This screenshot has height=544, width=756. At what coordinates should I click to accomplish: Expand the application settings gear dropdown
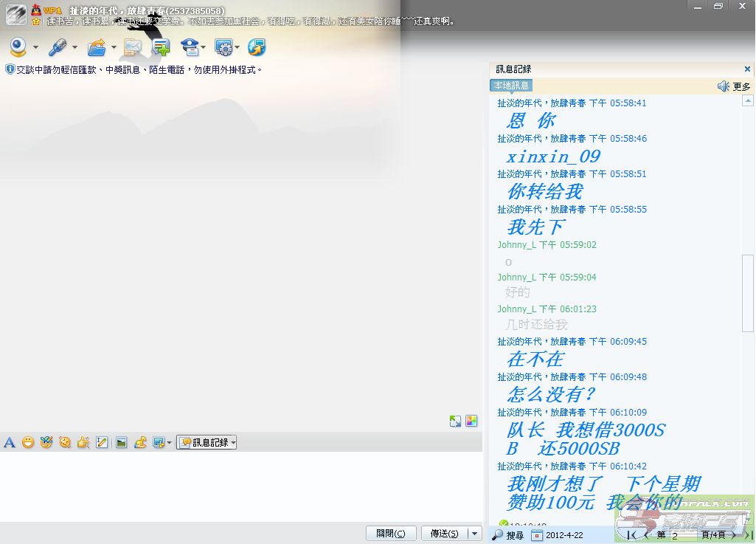click(236, 48)
